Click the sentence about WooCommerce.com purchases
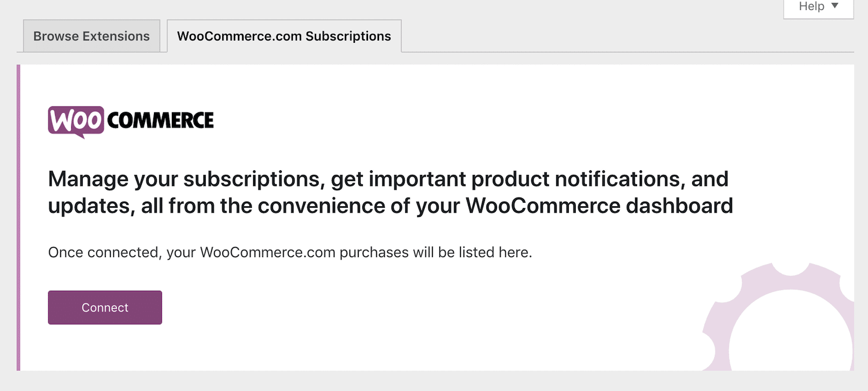Image resolution: width=868 pixels, height=391 pixels. pos(289,252)
